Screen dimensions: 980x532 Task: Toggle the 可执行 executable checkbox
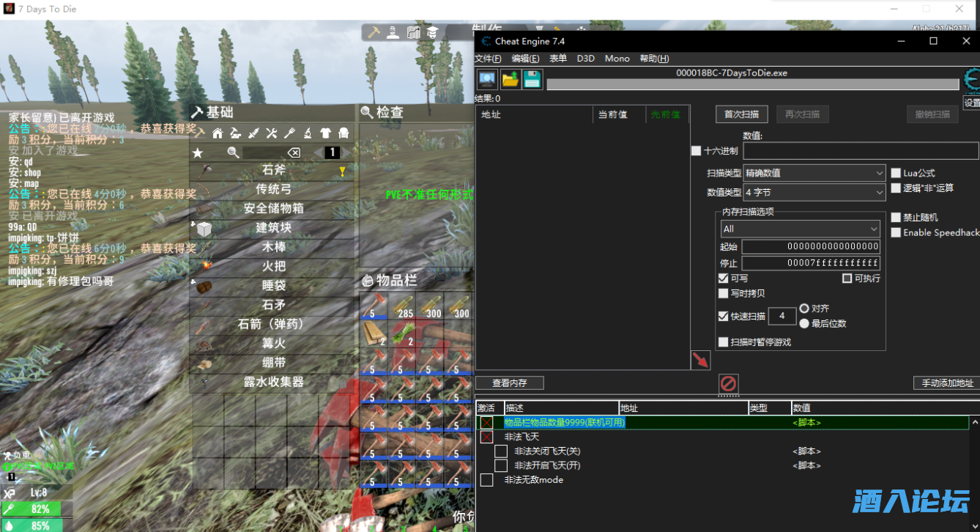click(847, 278)
